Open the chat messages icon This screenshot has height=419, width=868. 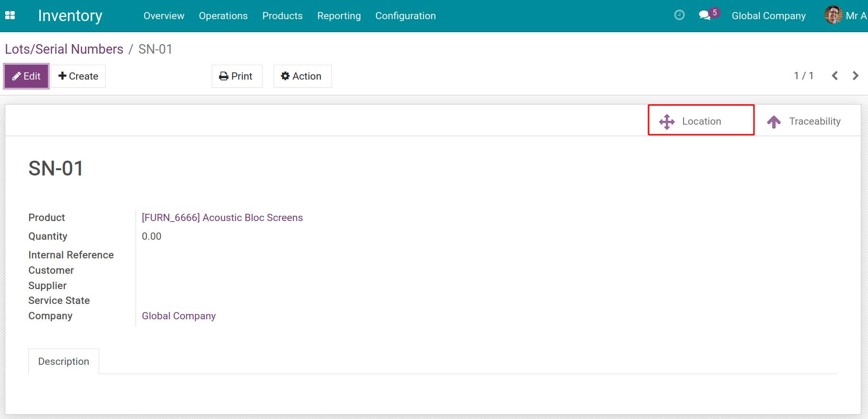click(x=705, y=15)
